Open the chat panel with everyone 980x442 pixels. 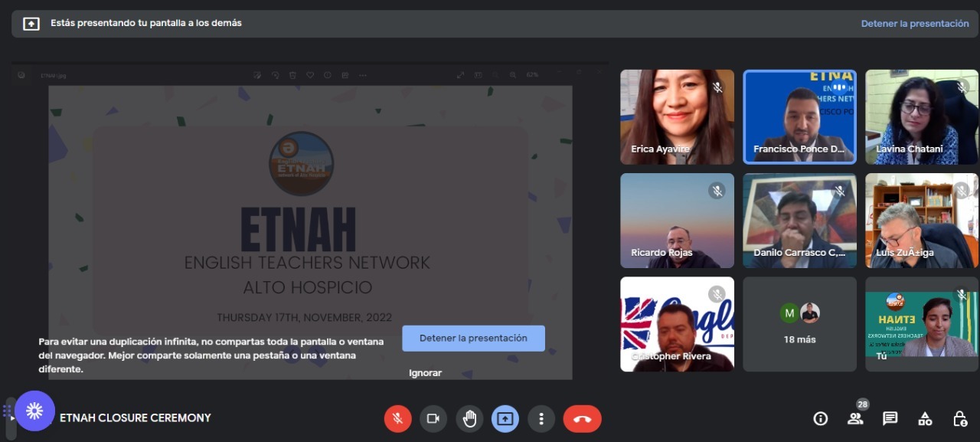[x=890, y=418]
